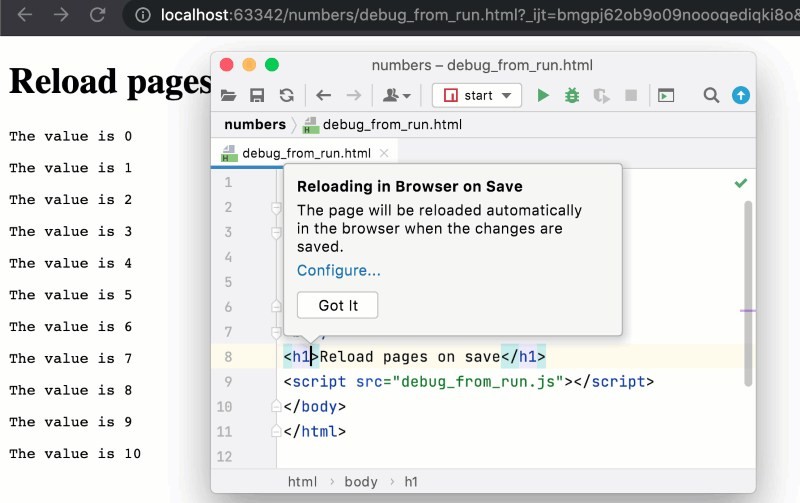Screen dimensions: 800x503
Task: Click the yellow minimize window button
Action: (249, 65)
